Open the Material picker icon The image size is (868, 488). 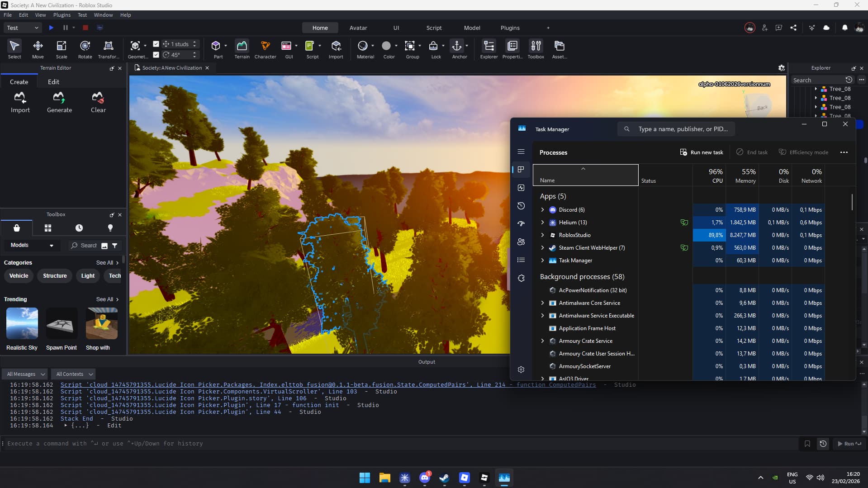363,46
